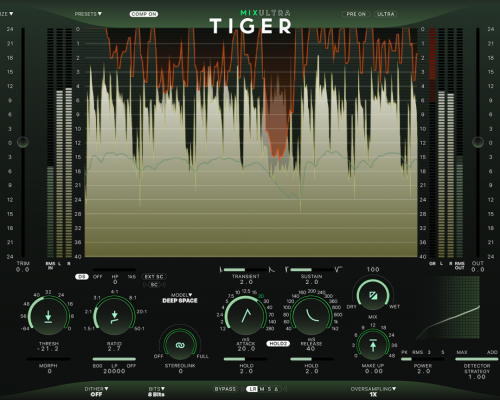Click the Sustain amount slider
This screenshot has width=500, height=400.
pyautogui.click(x=311, y=269)
